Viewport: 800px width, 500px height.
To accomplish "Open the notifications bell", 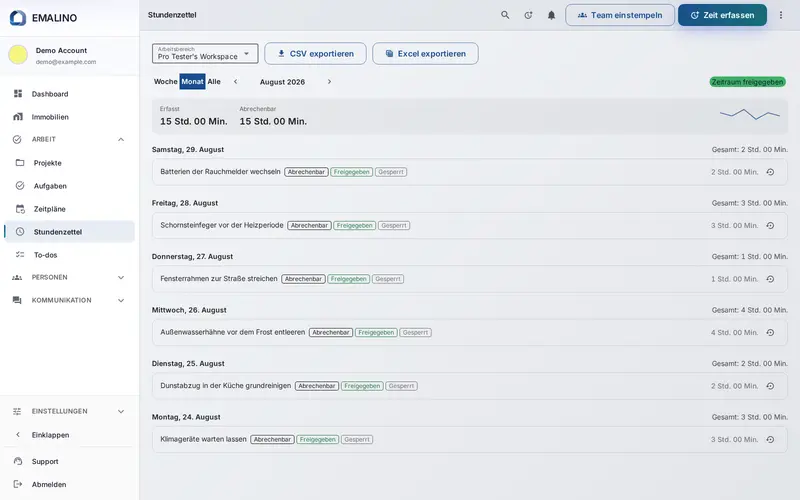I will (551, 15).
